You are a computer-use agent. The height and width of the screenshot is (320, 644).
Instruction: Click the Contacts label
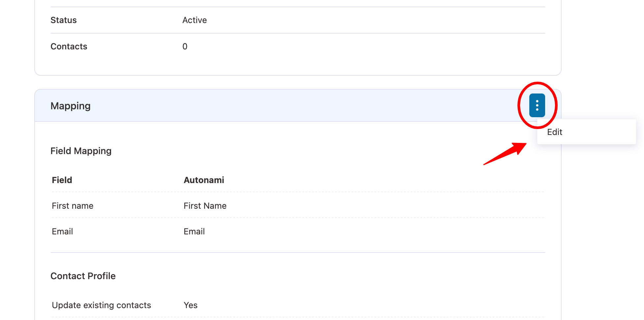(69, 46)
